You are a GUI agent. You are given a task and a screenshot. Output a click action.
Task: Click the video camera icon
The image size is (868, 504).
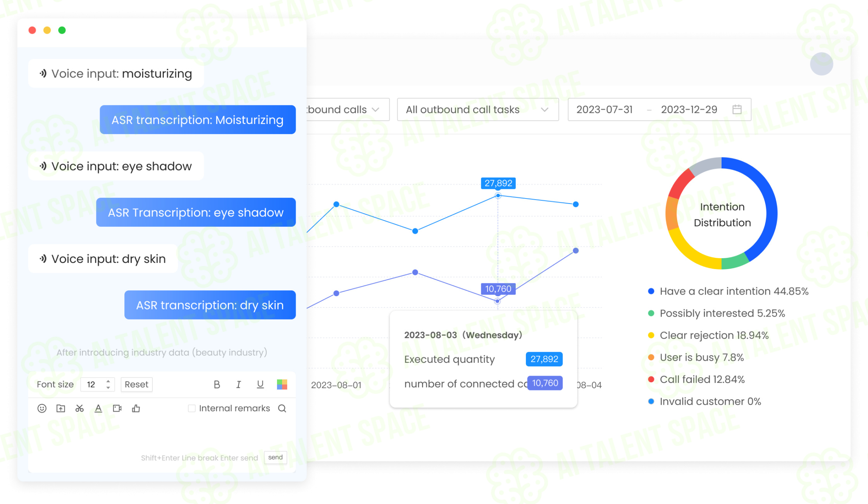[117, 408]
